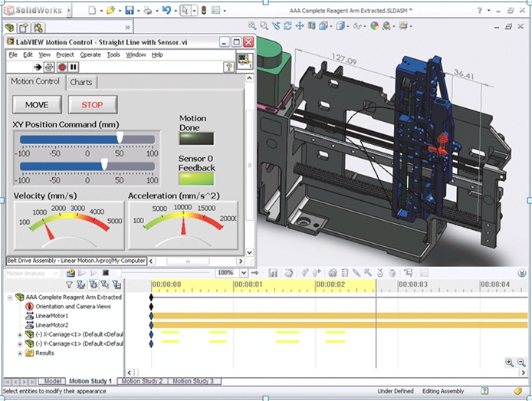Click the Print icon in SolidWorks toolbar
The width and height of the screenshot is (532, 401).
pos(149,10)
